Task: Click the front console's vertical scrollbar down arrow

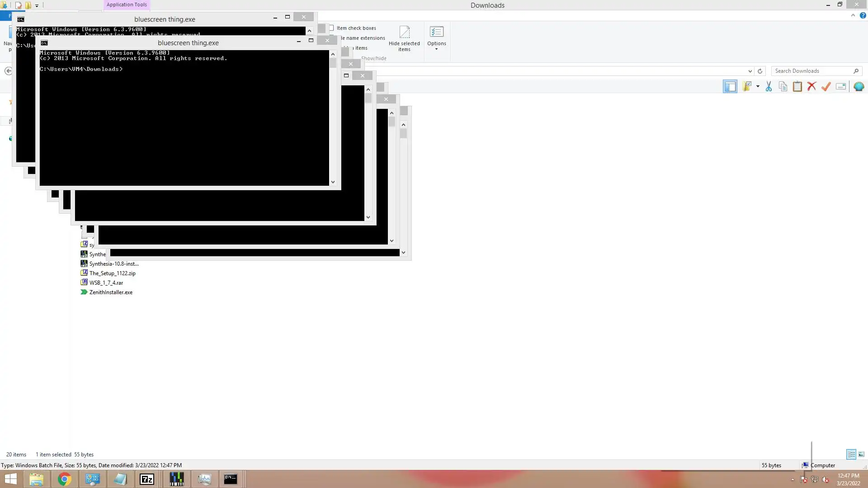Action: 333,182
